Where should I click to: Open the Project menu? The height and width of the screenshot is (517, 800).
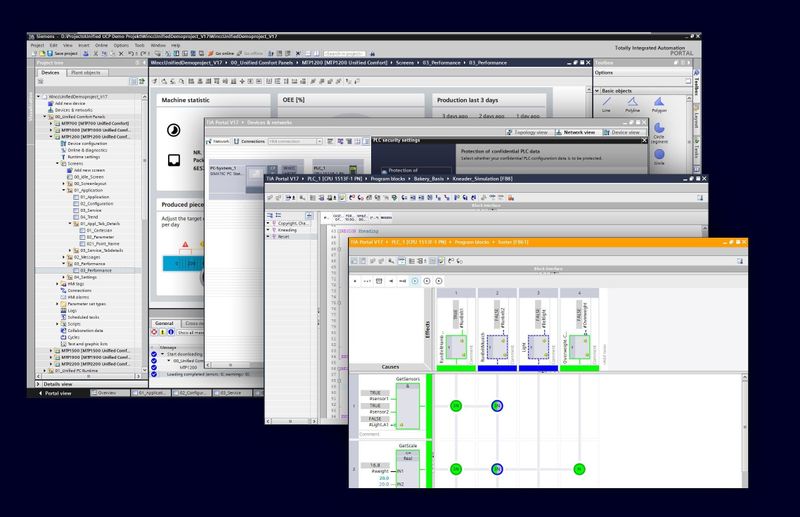tap(37, 45)
